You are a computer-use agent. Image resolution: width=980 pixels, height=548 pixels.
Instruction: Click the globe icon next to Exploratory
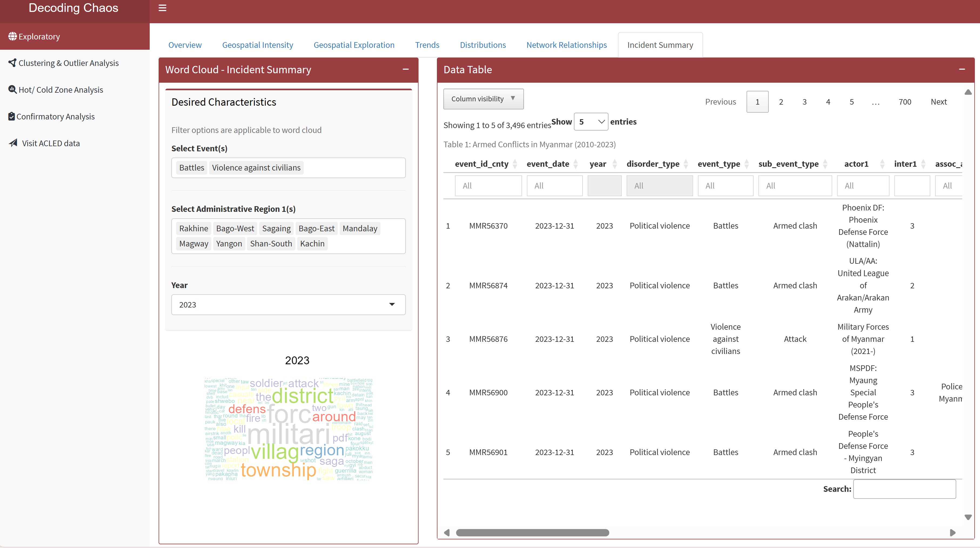12,36
